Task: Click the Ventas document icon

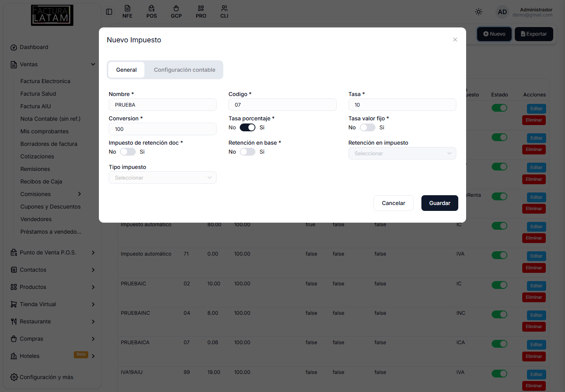Action: click(x=14, y=65)
